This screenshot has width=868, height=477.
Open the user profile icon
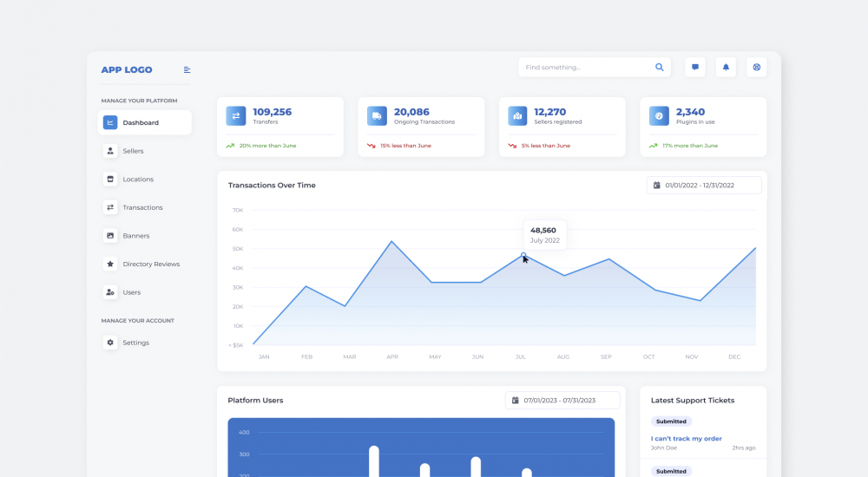tap(756, 67)
